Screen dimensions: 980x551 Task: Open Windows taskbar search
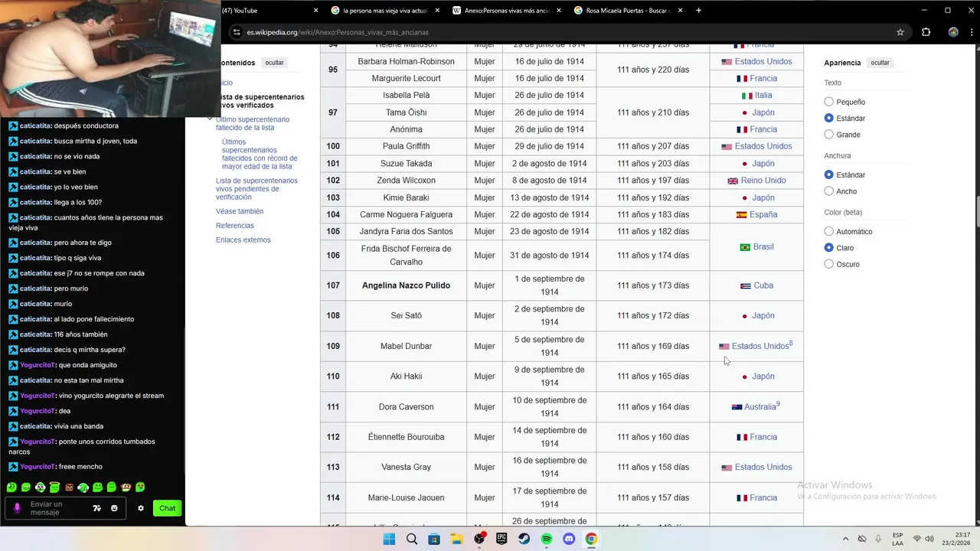tap(412, 539)
